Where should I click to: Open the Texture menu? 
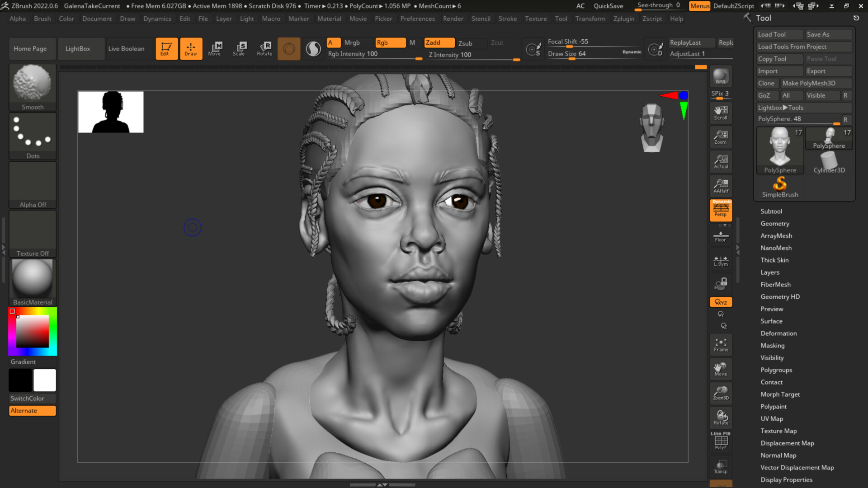(x=536, y=19)
